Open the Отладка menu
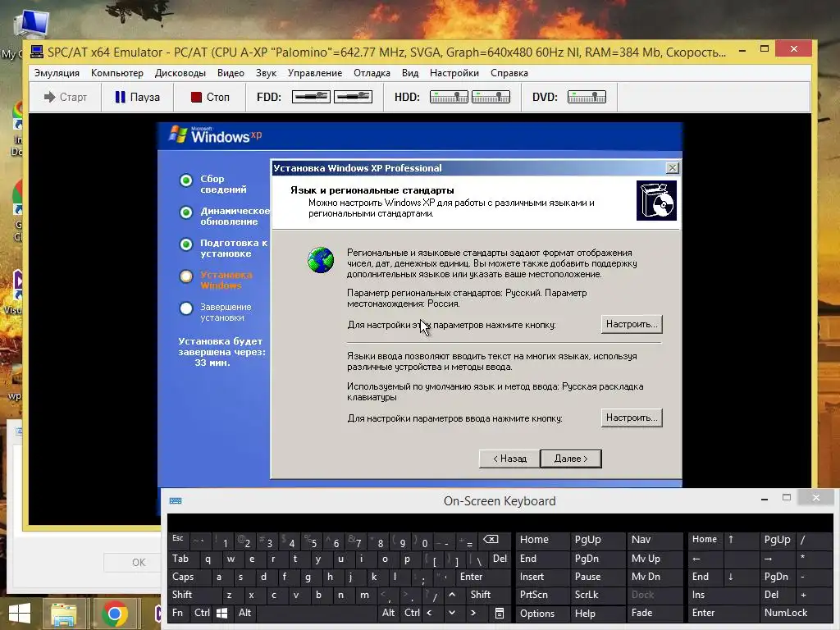 click(372, 73)
